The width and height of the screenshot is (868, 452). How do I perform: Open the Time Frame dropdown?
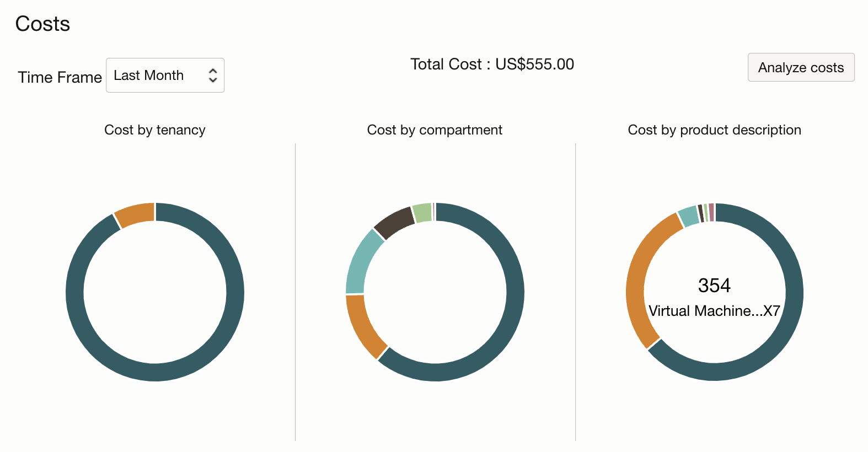164,75
